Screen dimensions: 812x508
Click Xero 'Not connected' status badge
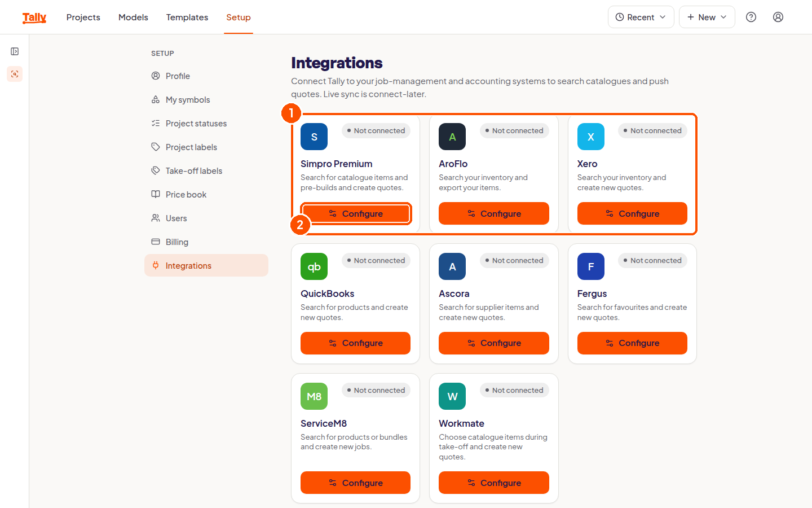tap(652, 130)
